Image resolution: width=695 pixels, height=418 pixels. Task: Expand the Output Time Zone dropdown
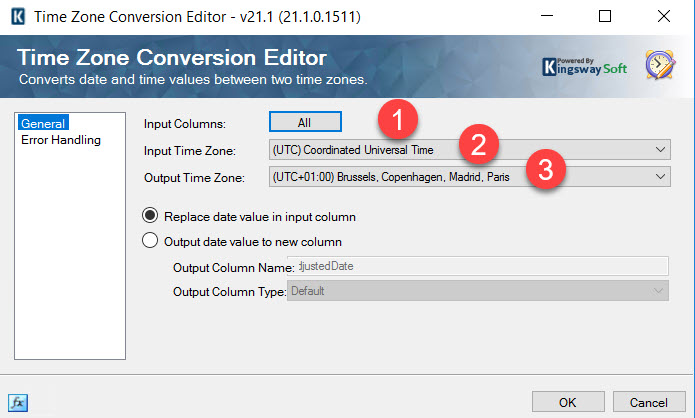(x=469, y=176)
